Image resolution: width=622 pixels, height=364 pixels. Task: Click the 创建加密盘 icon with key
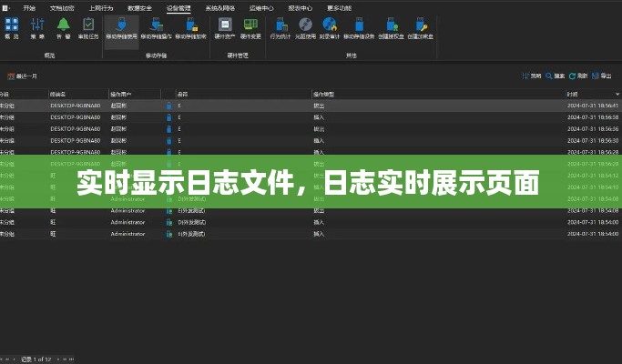(x=421, y=28)
